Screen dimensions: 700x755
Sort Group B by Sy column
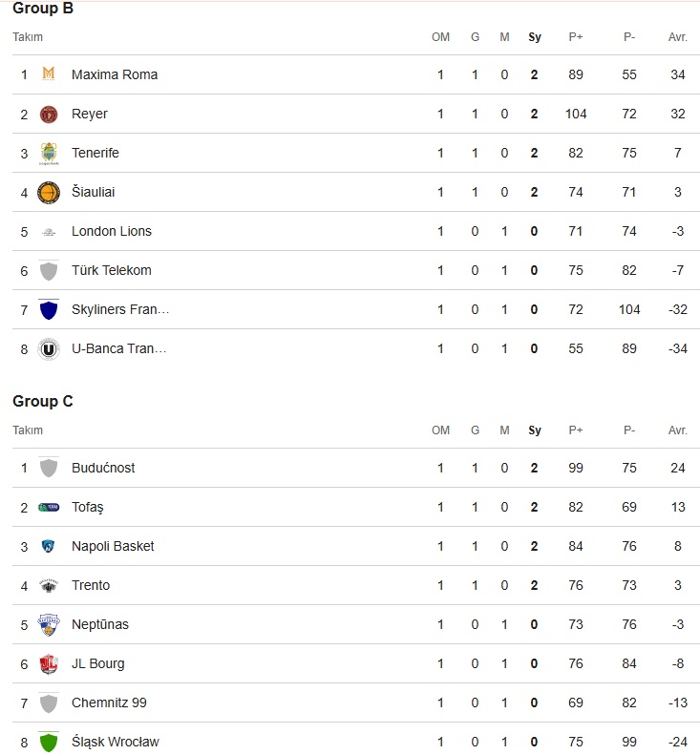point(534,37)
